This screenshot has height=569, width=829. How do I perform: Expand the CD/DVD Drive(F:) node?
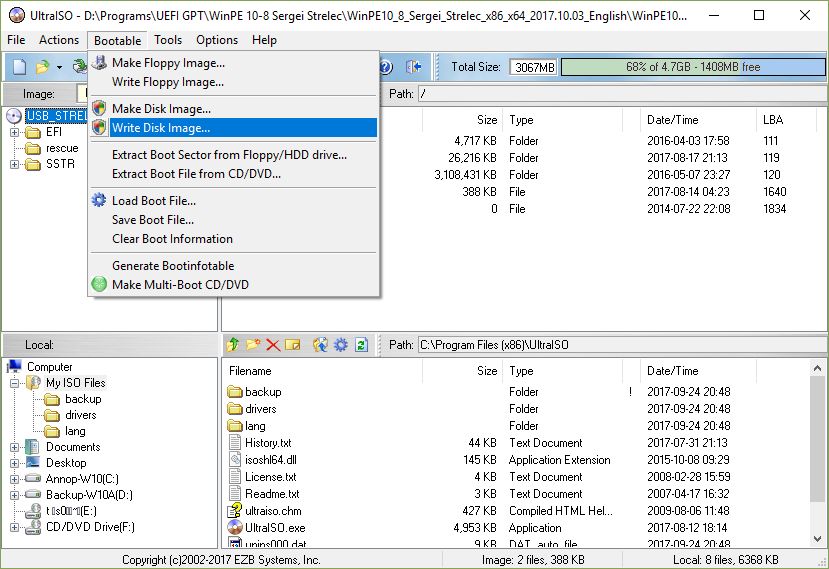coord(15,528)
